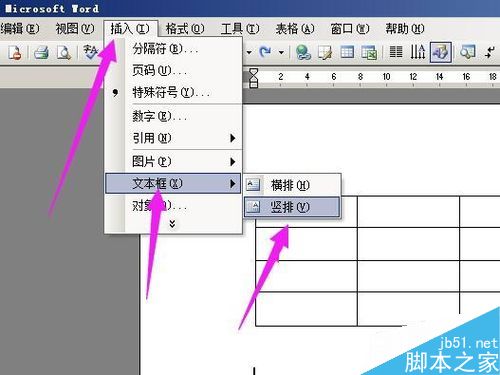Click the ruler at mark 10
This screenshot has width=500, height=375.
coord(386,77)
